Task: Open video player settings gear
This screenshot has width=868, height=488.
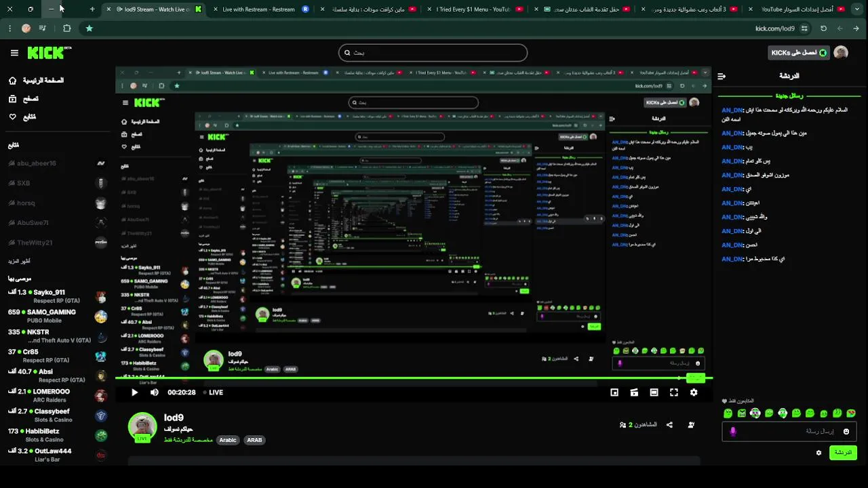Action: click(694, 392)
